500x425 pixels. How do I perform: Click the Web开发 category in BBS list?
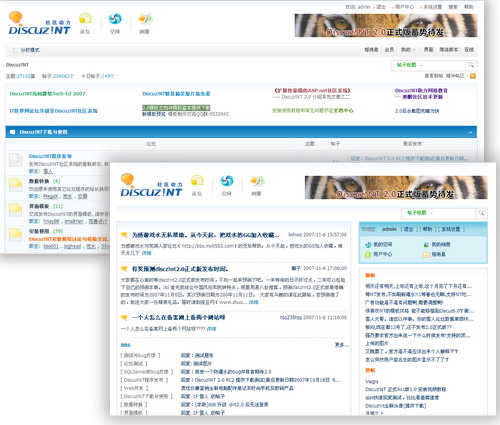tap(134, 388)
